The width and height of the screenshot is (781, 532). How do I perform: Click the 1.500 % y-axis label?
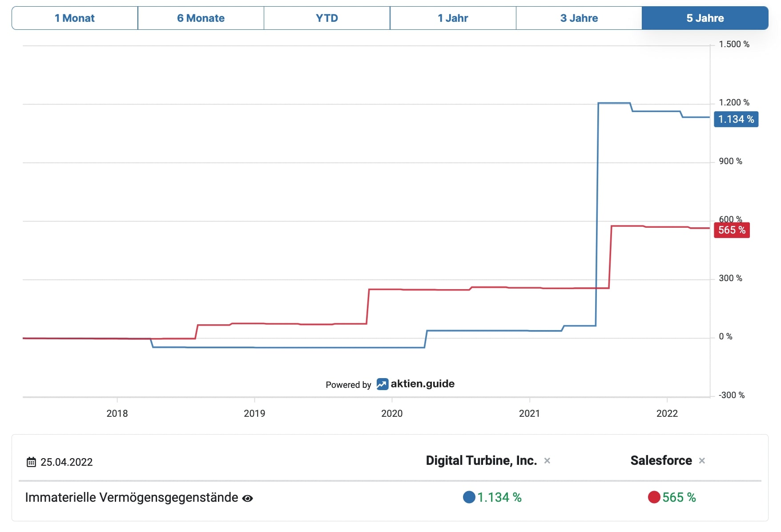point(734,44)
